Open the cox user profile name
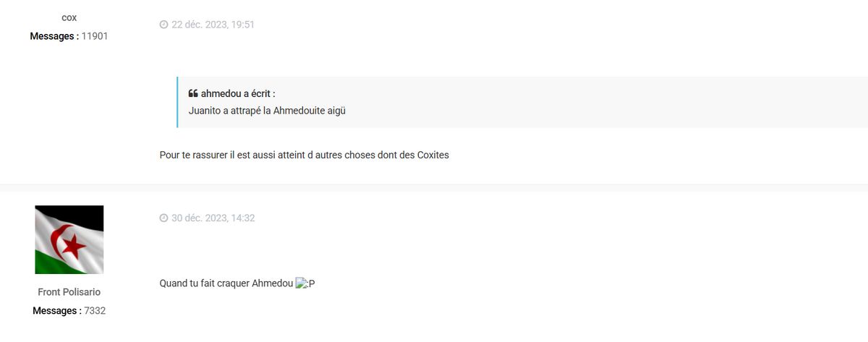Screen dimensions: 868x342 tap(69, 17)
